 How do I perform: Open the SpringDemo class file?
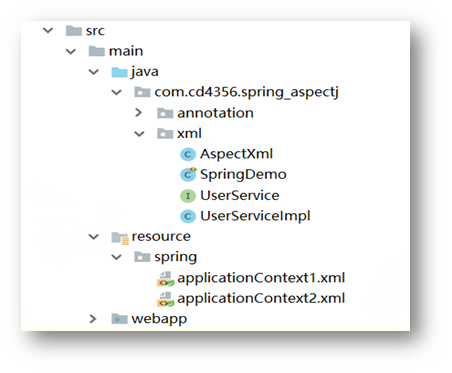(243, 175)
